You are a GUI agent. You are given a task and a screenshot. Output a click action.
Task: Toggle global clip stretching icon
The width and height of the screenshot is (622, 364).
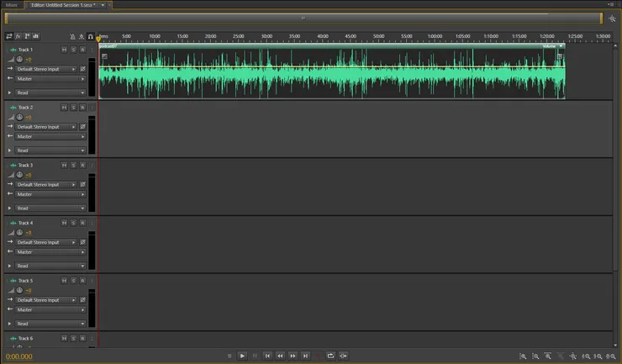[x=82, y=36]
